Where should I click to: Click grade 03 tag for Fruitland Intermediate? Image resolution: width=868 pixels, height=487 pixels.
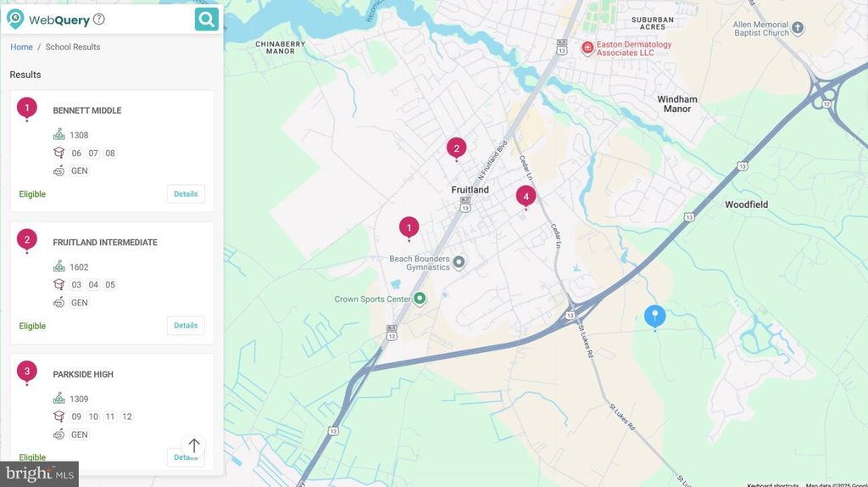tap(76, 285)
